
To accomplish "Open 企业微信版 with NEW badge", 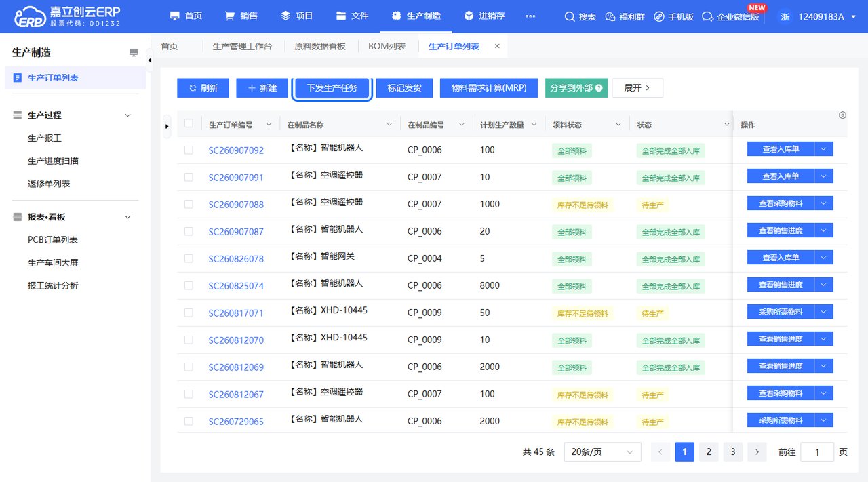I will [x=731, y=16].
